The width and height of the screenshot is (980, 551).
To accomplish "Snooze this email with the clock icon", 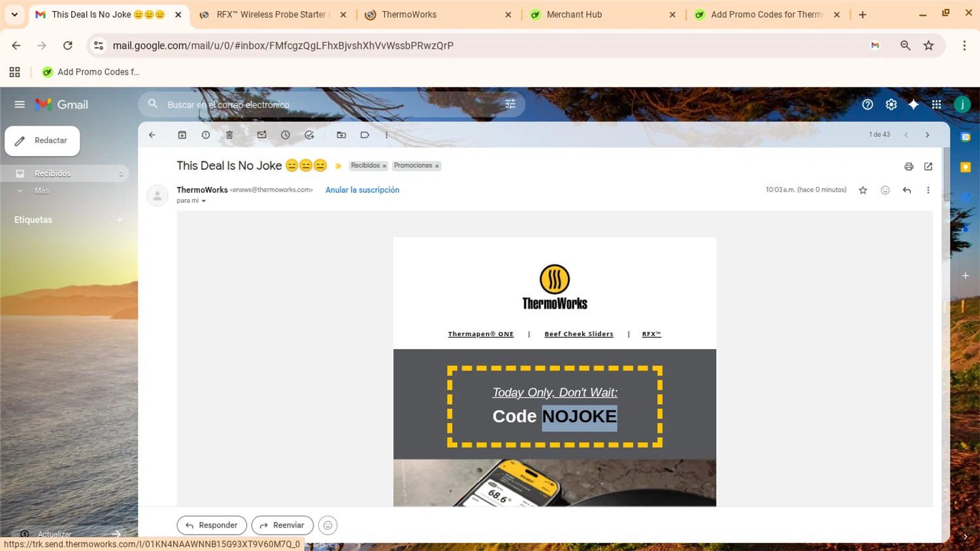I will (x=286, y=135).
